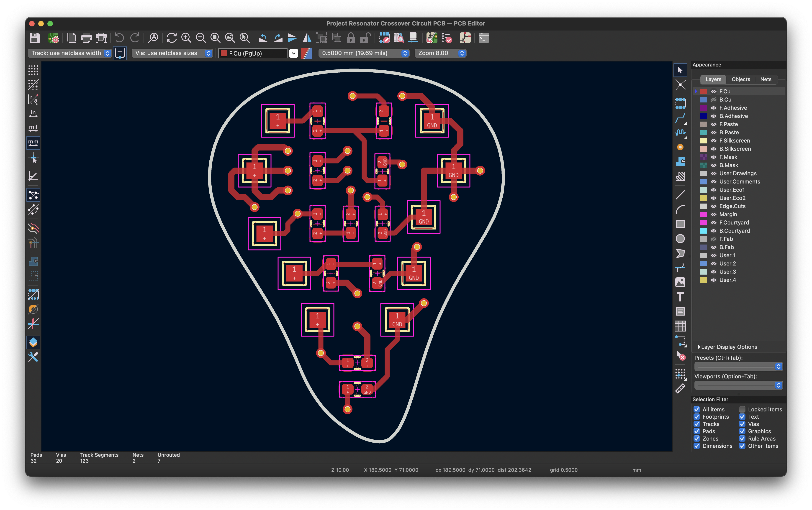812x510 pixels.
Task: Hide the F.Silkscreen layer
Action: point(714,140)
